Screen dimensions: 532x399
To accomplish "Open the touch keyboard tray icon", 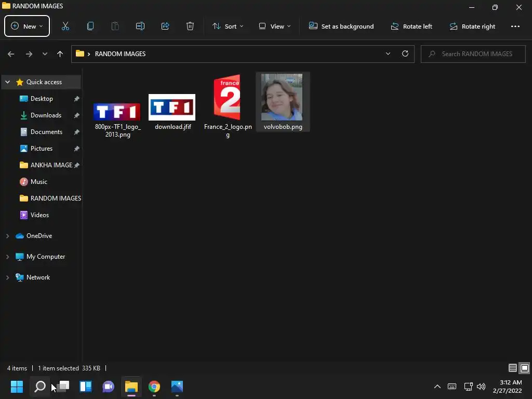I will [x=452, y=387].
